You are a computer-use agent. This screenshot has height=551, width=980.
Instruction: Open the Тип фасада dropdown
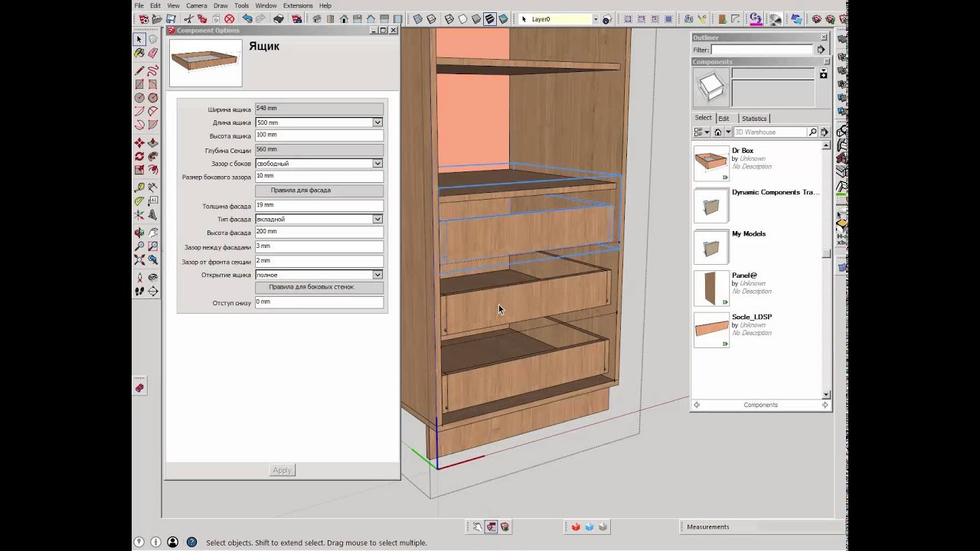tap(377, 219)
